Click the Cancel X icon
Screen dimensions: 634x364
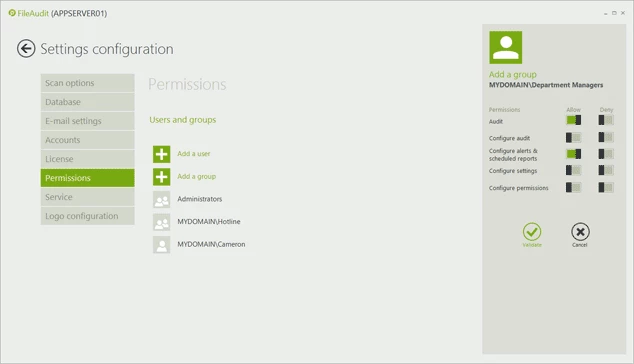(580, 232)
